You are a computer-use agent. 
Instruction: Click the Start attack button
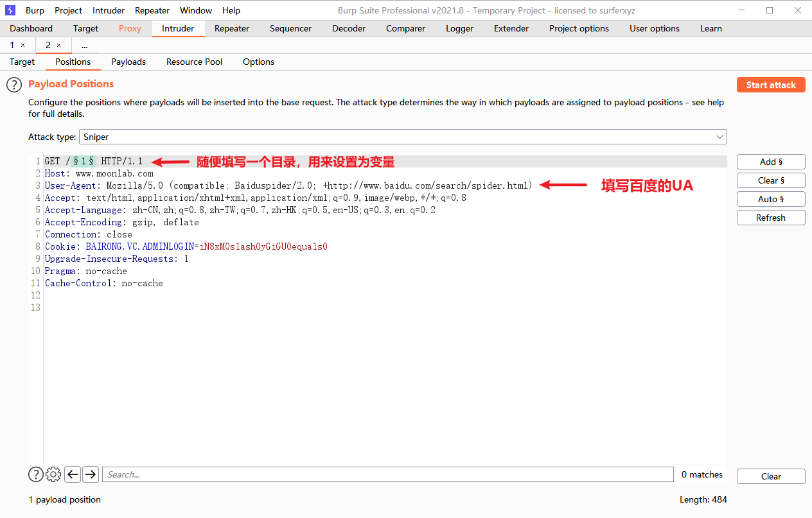point(771,85)
